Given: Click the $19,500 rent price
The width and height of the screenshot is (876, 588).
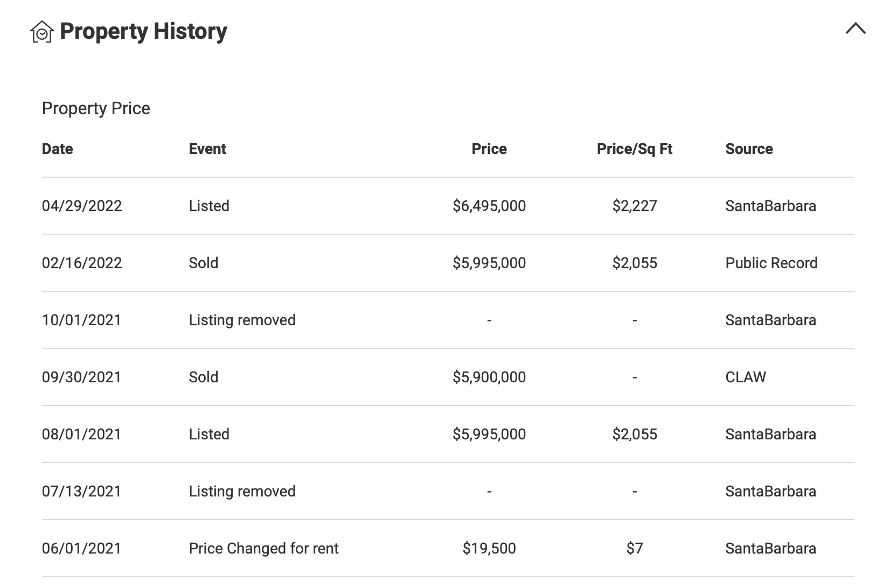Looking at the screenshot, I should (489, 549).
